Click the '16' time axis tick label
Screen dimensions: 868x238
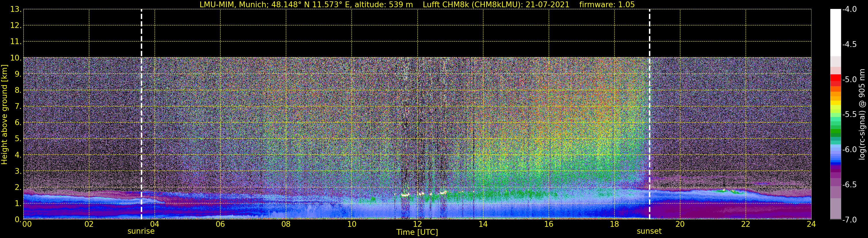(549, 224)
